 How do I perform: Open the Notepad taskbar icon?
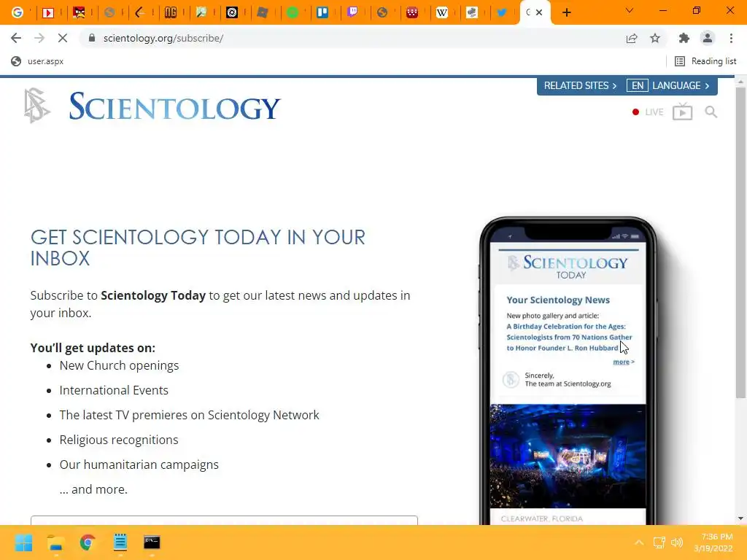pos(120,542)
